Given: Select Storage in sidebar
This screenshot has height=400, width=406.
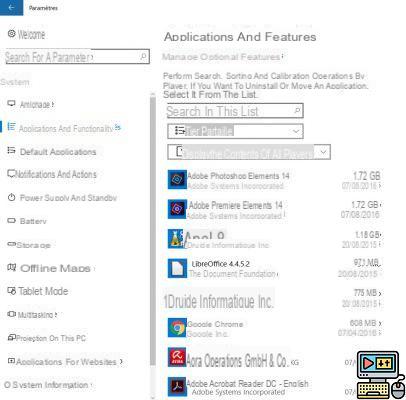Looking at the screenshot, I should (33, 245).
